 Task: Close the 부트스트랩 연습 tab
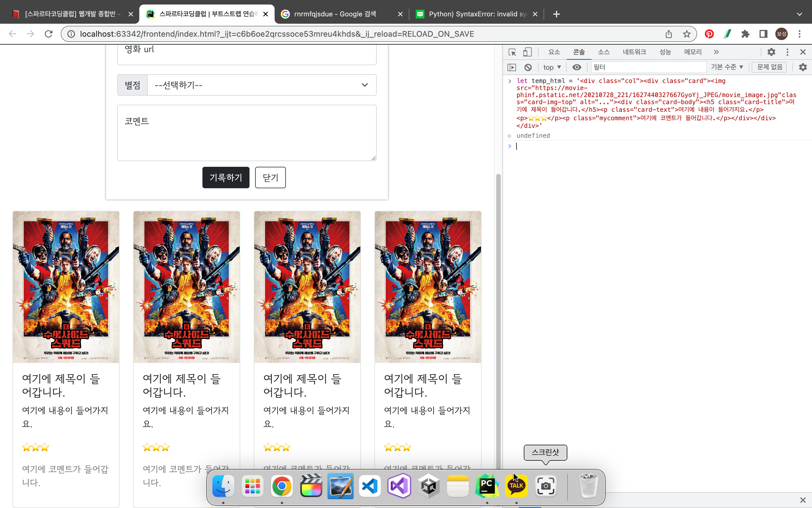[265, 14]
